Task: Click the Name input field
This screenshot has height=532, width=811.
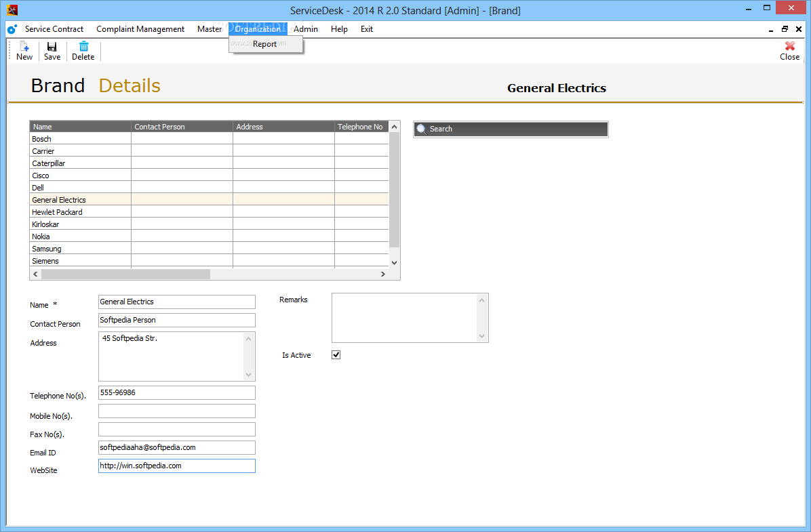Action: click(177, 302)
